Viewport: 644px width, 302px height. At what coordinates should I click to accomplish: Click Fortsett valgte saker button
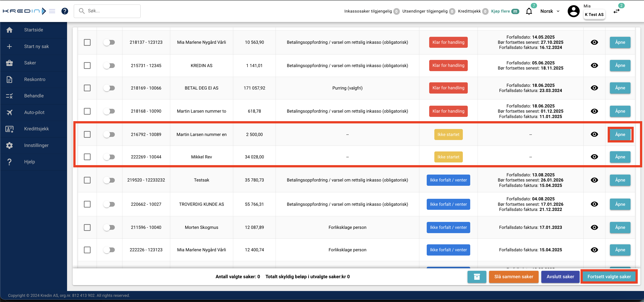(609, 277)
